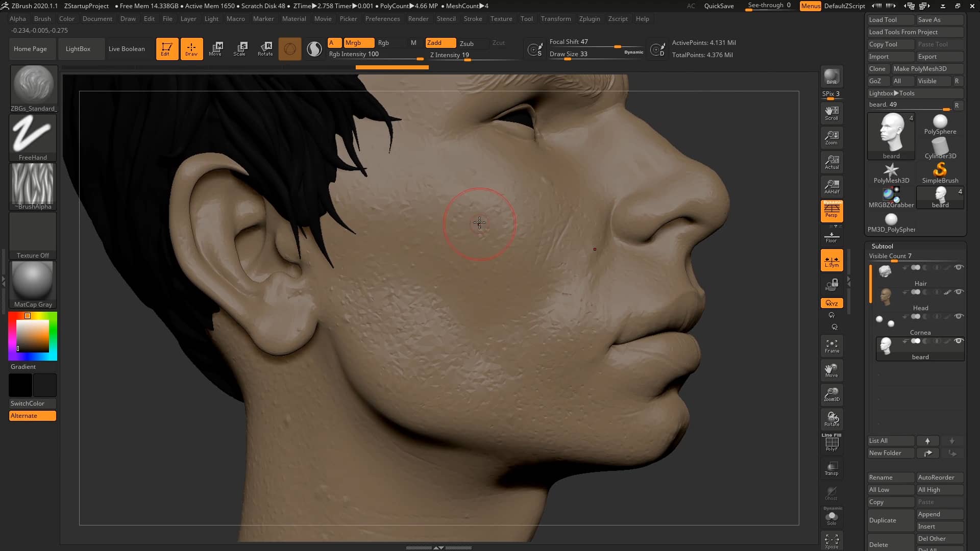Open the Tool menu

coord(526,19)
